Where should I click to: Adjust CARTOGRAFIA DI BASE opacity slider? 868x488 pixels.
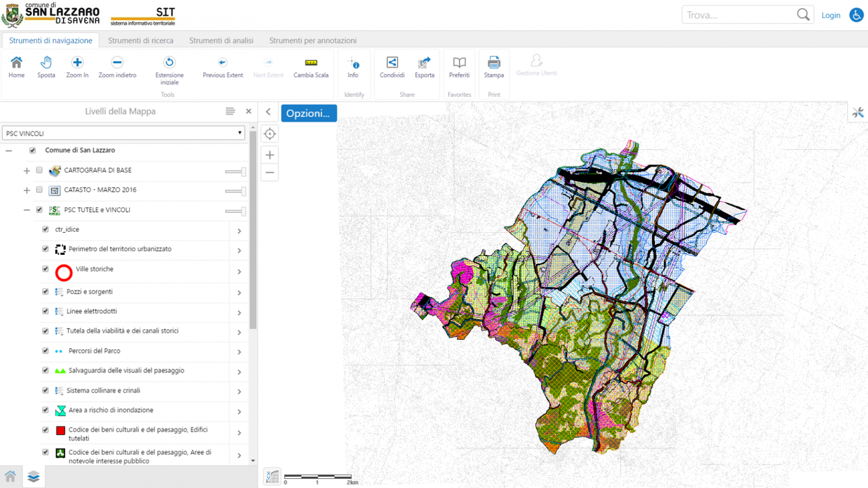click(x=236, y=171)
